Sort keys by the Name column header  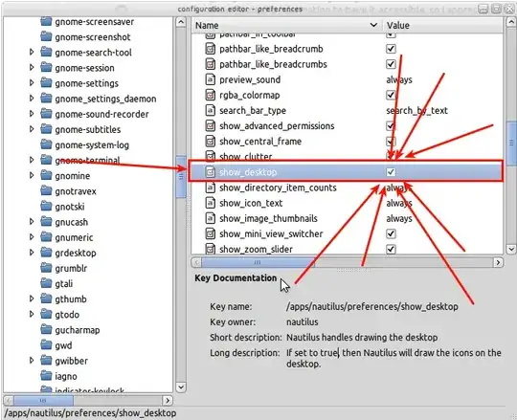pos(286,25)
